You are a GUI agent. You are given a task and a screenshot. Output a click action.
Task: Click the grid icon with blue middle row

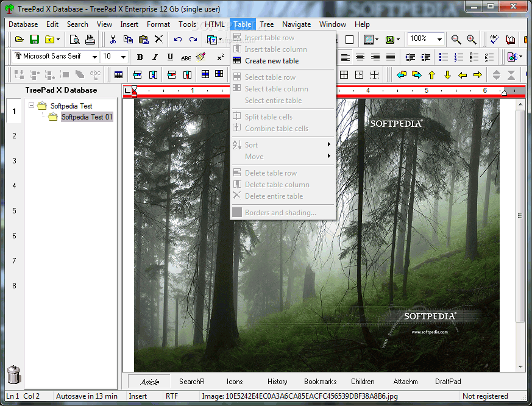[x=205, y=74]
